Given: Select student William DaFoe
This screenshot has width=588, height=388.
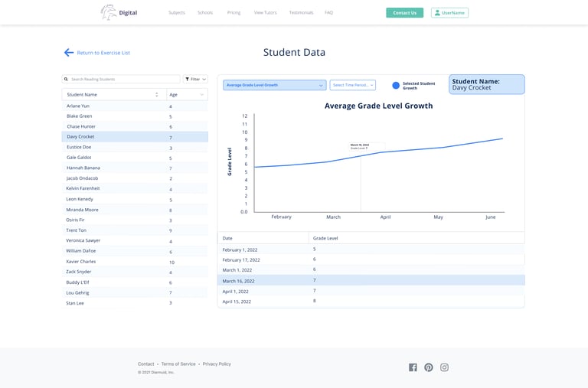Looking at the screenshot, I should [135, 251].
